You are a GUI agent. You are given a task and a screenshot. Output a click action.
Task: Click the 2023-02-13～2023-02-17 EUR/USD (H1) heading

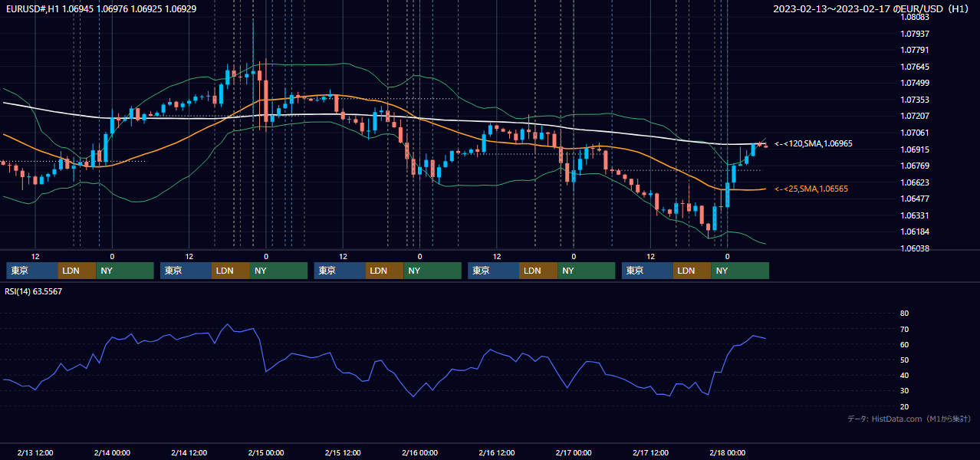coord(870,8)
